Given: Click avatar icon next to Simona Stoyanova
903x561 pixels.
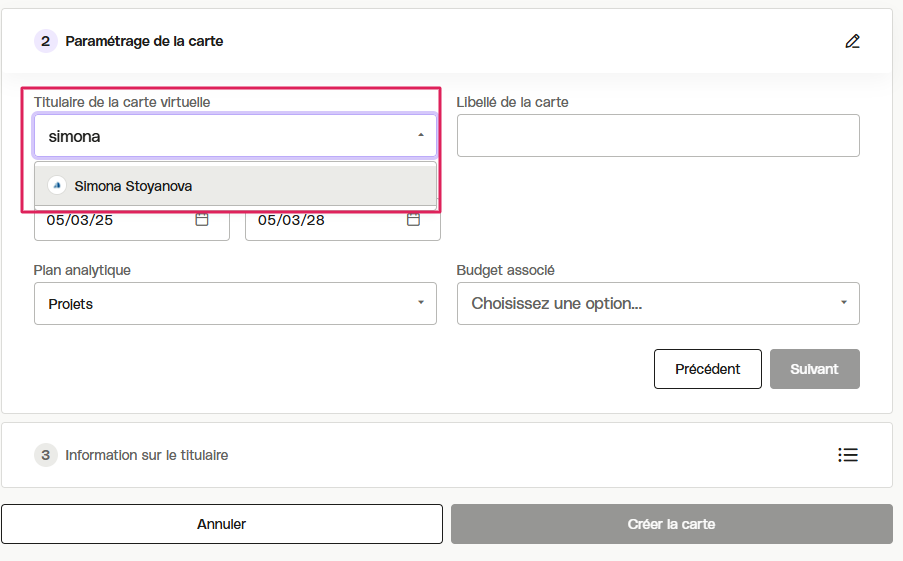Looking at the screenshot, I should [56, 185].
